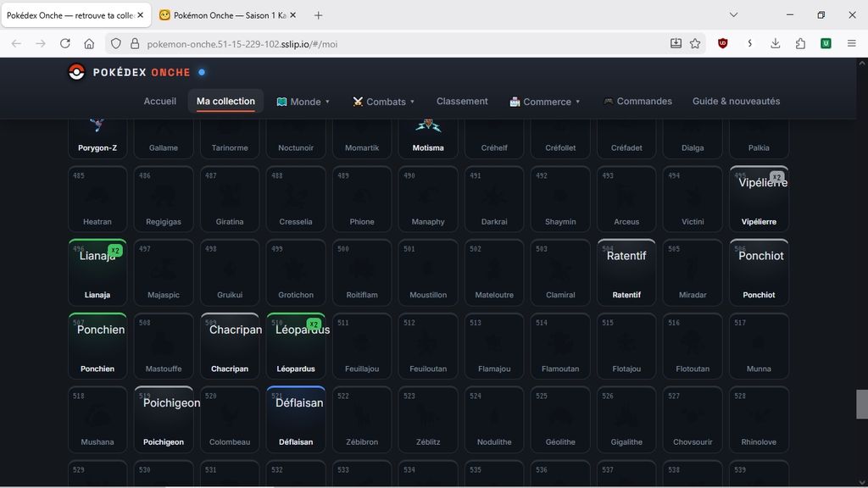
Task: Select the locked Majaspic card
Action: coord(164,272)
